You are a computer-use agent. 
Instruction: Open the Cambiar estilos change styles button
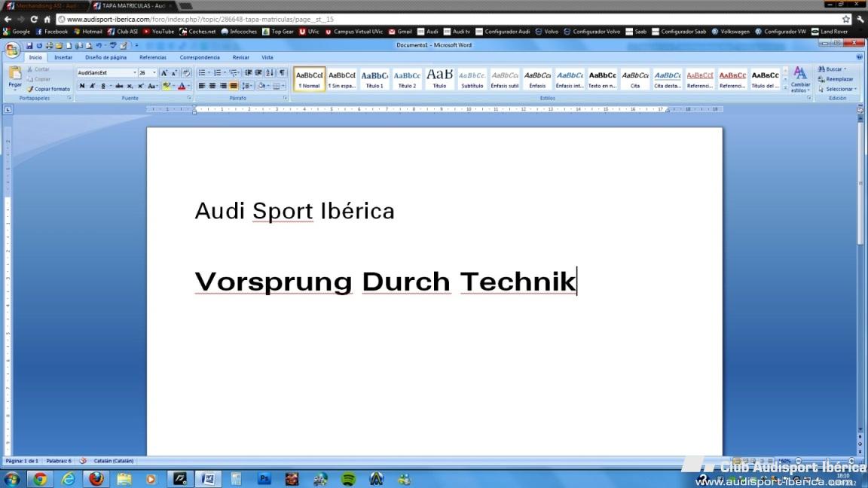click(800, 80)
